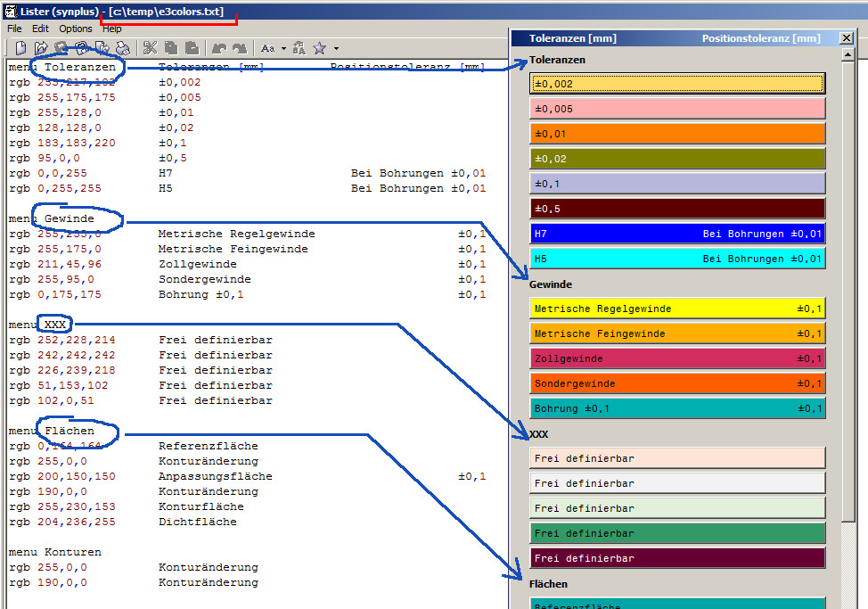Choose the cyan H5 color button

coord(677,259)
